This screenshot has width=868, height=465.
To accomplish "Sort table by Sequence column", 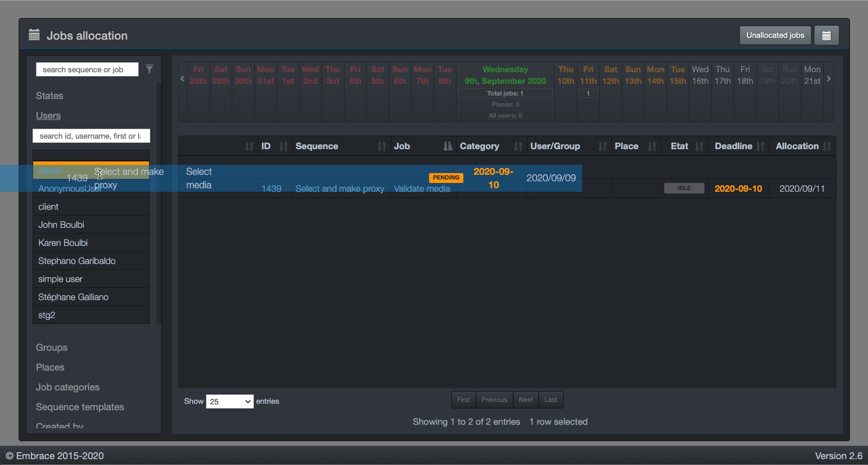I will coord(341,146).
